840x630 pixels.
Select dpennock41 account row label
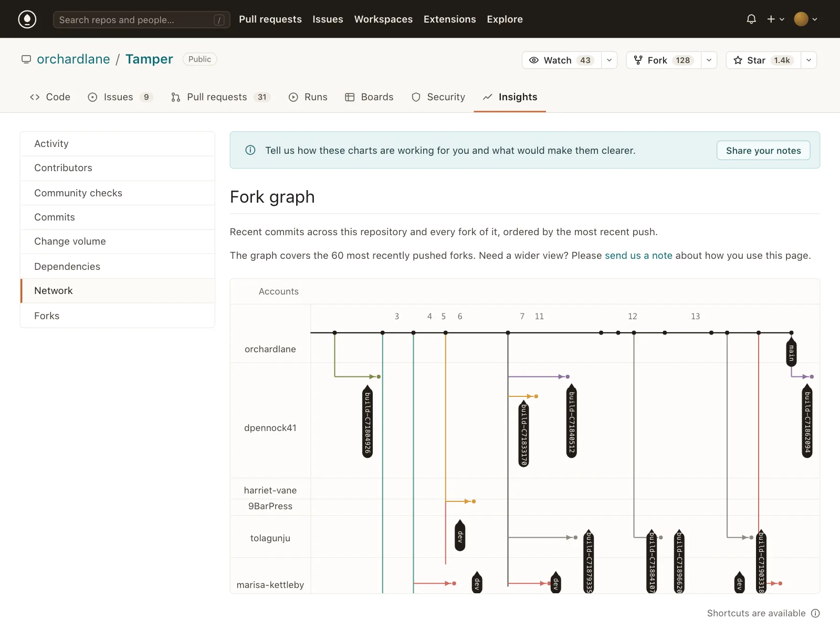point(270,428)
